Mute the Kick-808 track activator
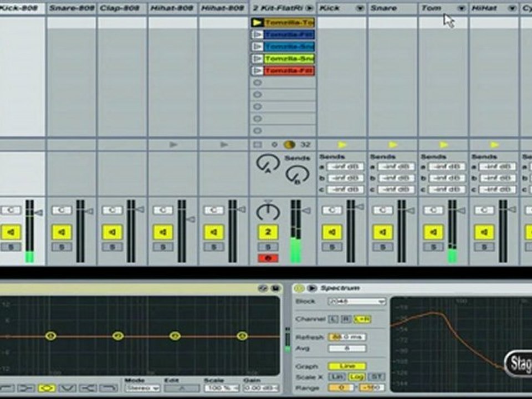This screenshot has width=532, height=399. 11,232
